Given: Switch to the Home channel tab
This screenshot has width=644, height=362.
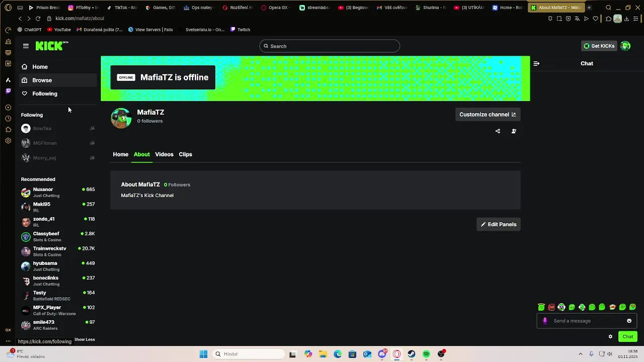Looking at the screenshot, I should tap(120, 154).
